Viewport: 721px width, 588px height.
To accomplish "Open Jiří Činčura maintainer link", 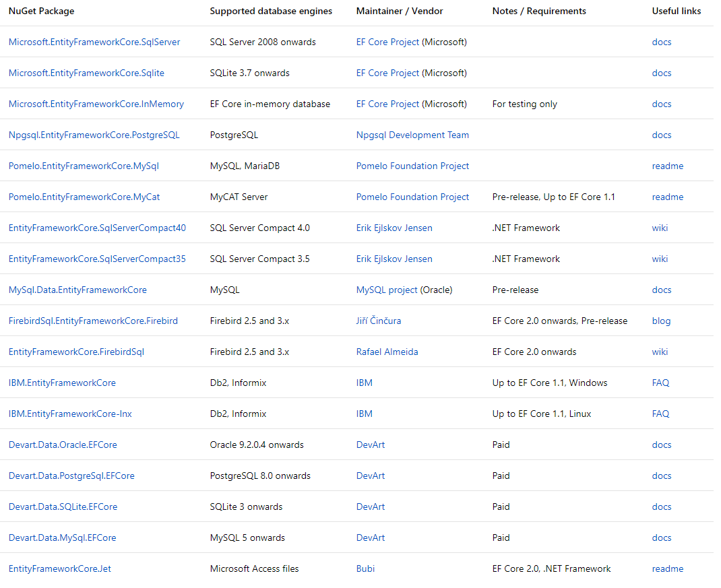I will pos(379,321).
